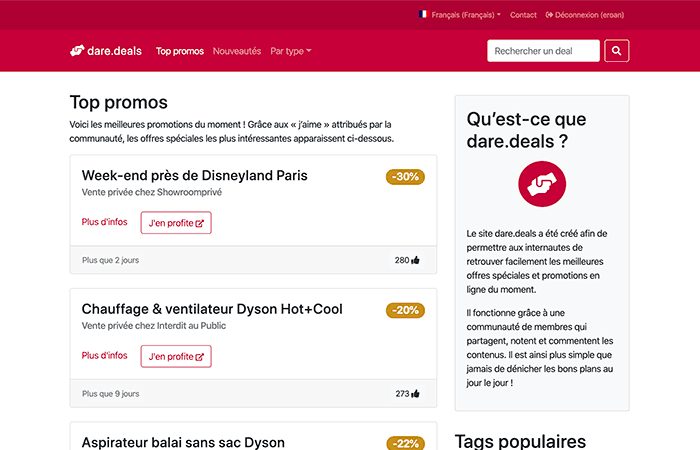Click the French flag icon
This screenshot has width=700, height=450.
pyautogui.click(x=423, y=14)
